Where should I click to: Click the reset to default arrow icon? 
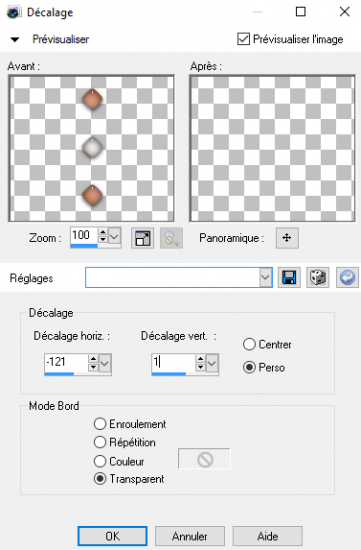(347, 278)
